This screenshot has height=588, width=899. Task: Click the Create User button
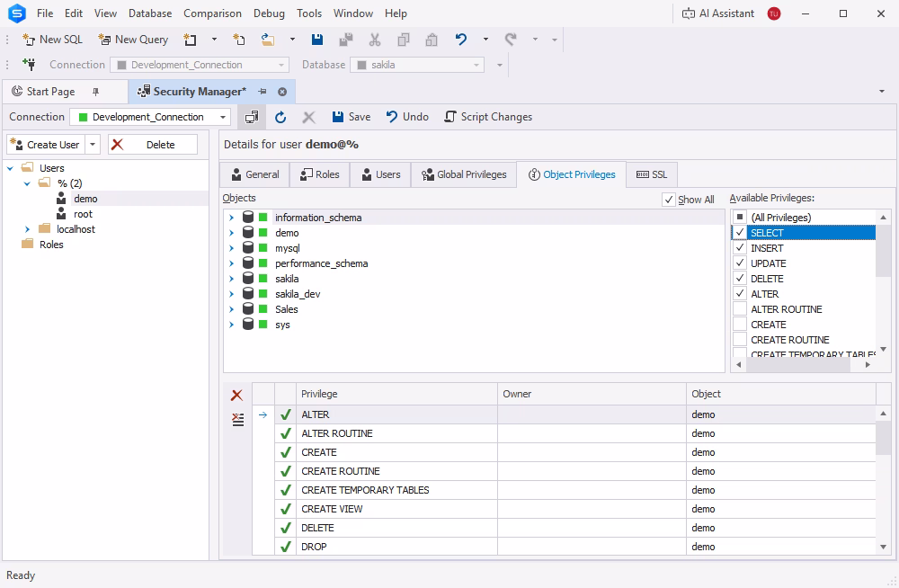46,145
